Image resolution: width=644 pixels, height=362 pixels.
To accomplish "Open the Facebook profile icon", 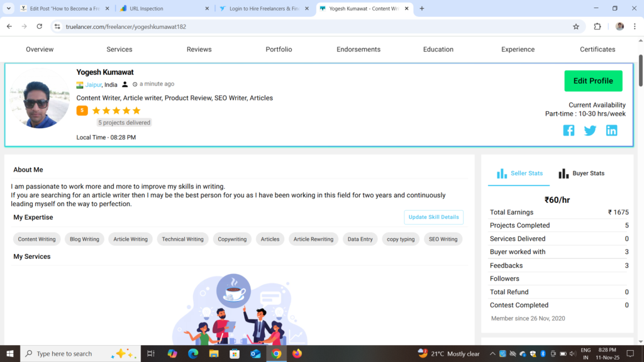I will tap(569, 131).
